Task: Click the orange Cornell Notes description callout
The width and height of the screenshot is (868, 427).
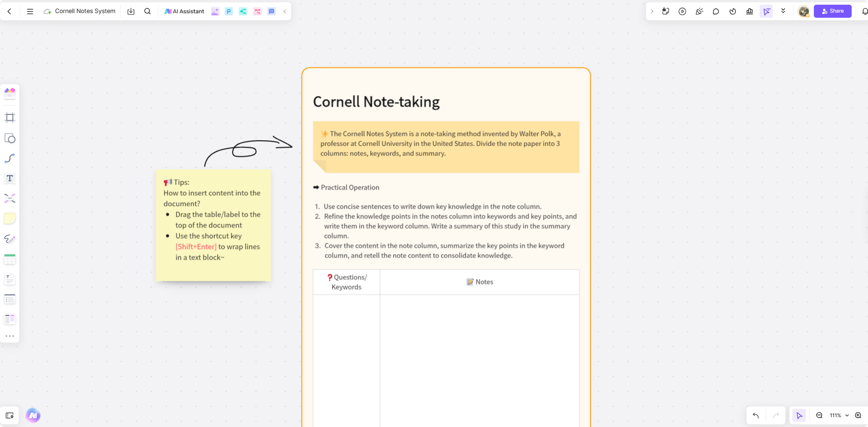Action: point(446,147)
